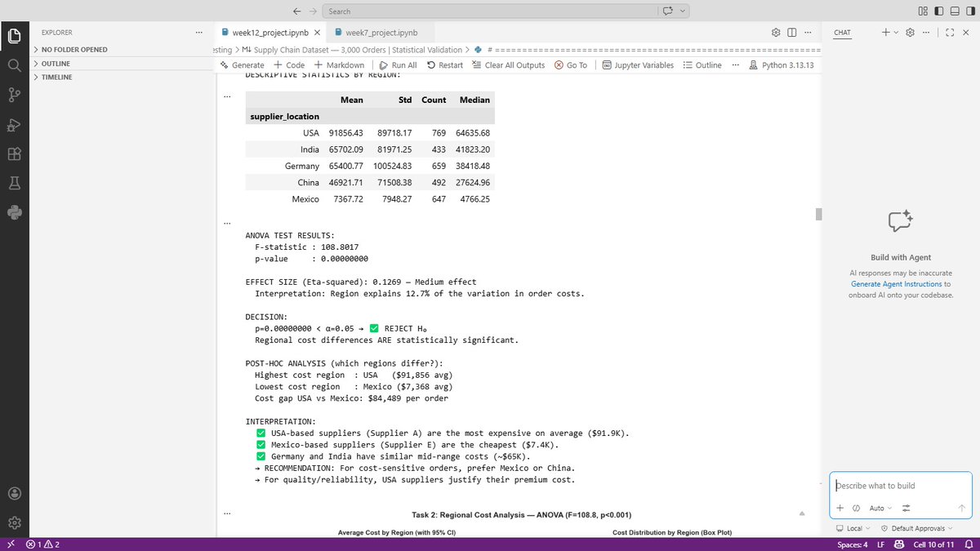Image resolution: width=980 pixels, height=551 pixels.
Task: Open the Explorer view in activity bar
Action: [14, 36]
